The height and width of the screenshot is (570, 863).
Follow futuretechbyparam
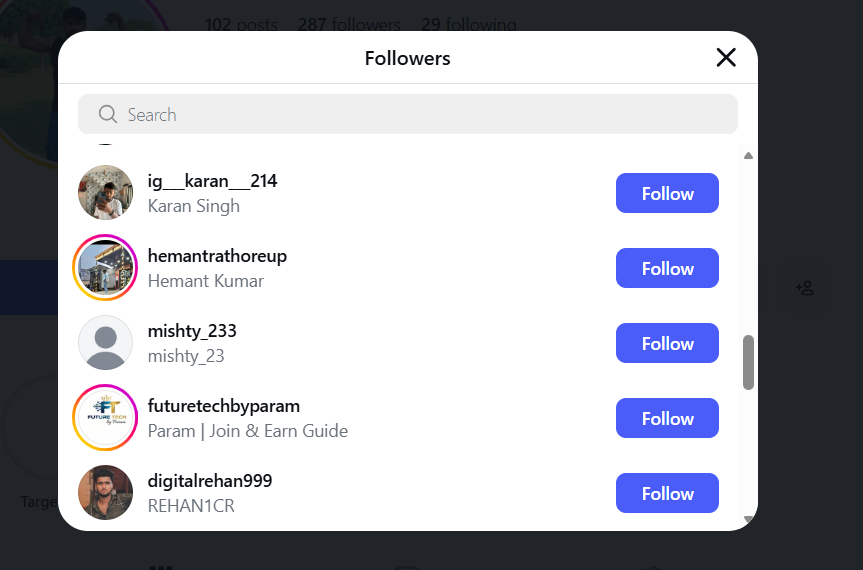[667, 418]
